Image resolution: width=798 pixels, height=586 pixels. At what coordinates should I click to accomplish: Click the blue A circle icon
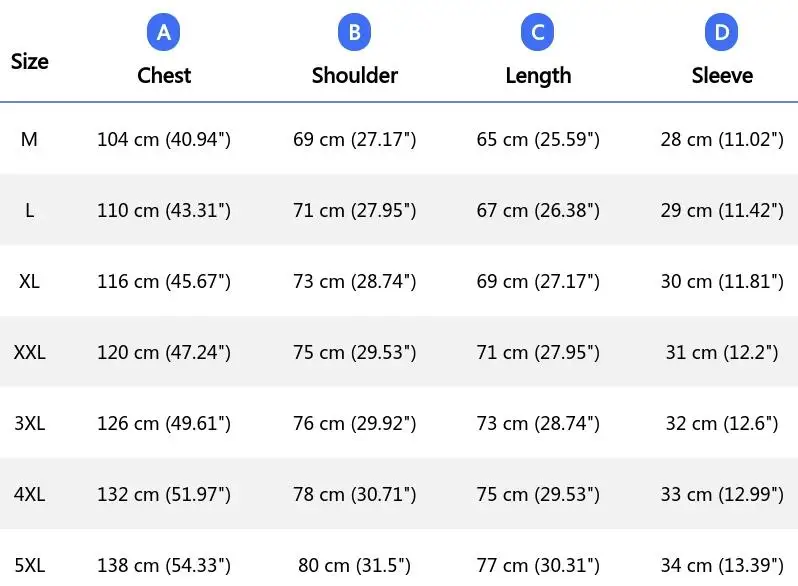(x=163, y=32)
